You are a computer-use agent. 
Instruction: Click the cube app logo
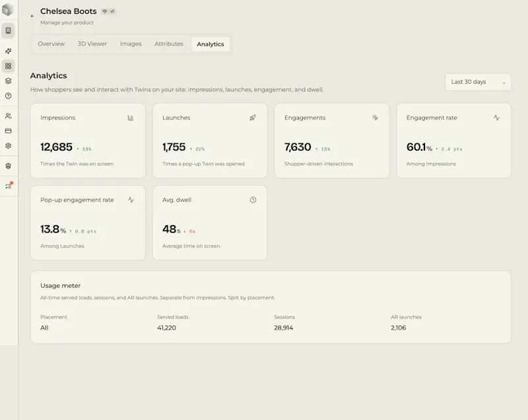point(7,9)
